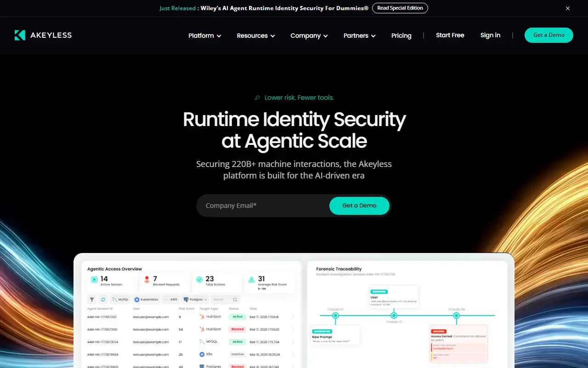Click the Active Session play icon
The height and width of the screenshot is (368, 588).
pos(94,279)
